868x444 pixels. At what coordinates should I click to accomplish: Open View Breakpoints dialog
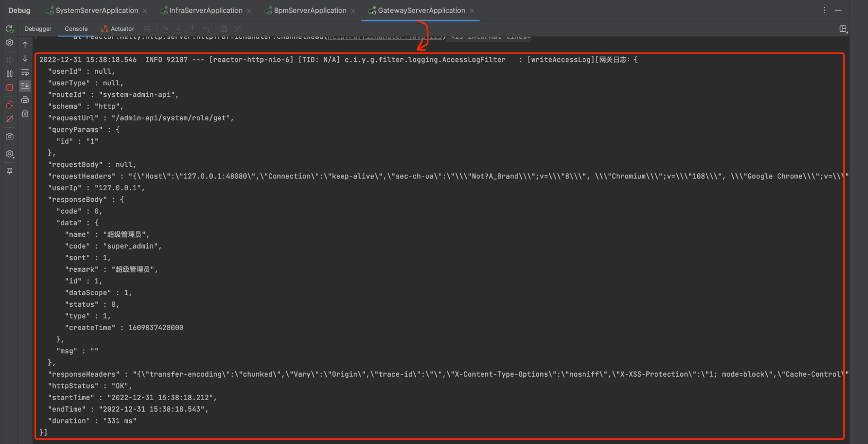click(x=10, y=105)
